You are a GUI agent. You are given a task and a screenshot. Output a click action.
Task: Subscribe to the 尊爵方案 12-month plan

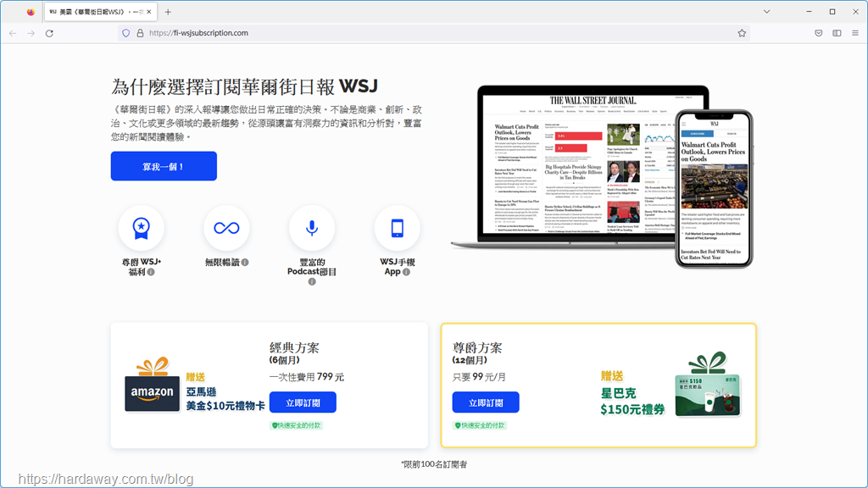click(x=486, y=402)
